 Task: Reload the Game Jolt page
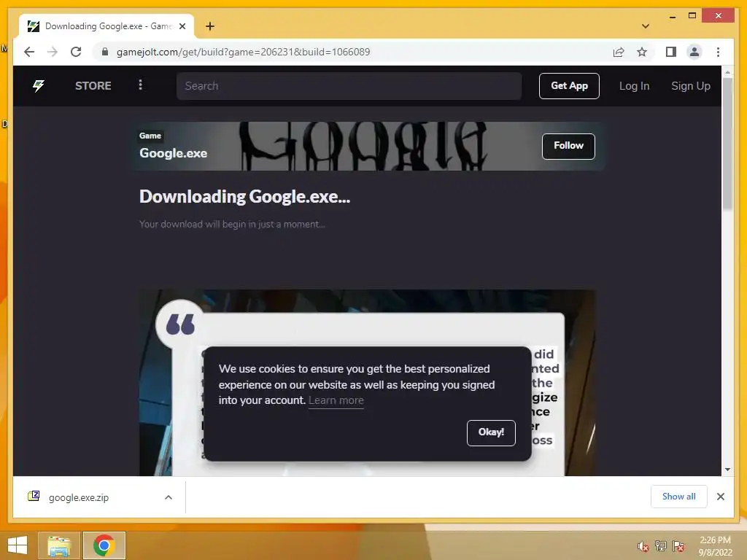pyautogui.click(x=76, y=52)
